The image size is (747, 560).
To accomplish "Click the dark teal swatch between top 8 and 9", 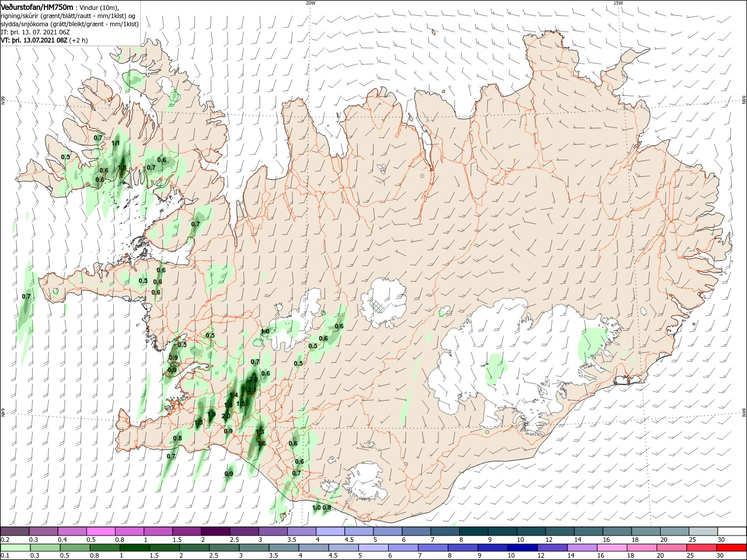I will pos(473,531).
